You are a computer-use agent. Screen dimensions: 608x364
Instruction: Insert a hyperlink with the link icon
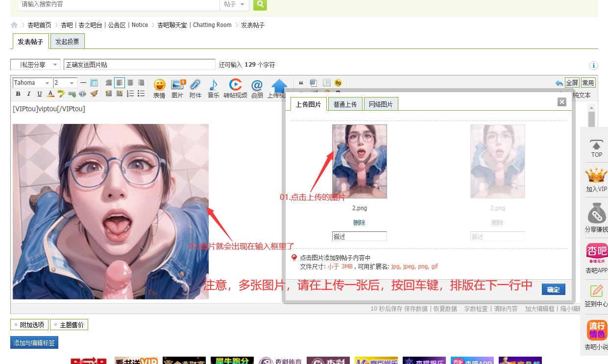point(72,94)
